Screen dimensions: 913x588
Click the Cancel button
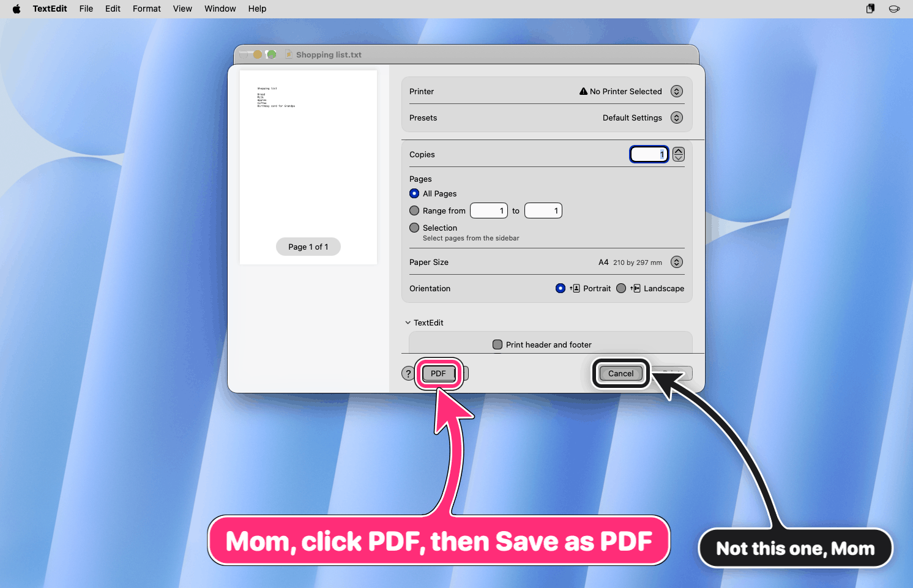[620, 373]
